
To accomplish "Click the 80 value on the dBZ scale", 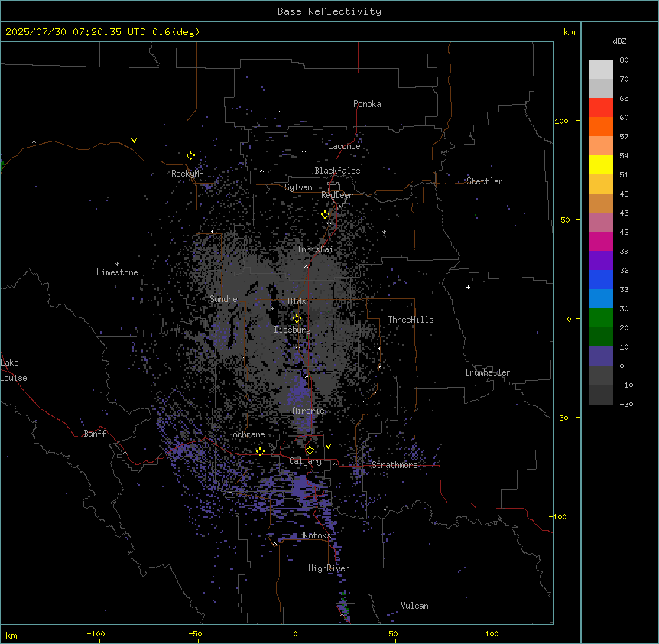I will [x=624, y=60].
